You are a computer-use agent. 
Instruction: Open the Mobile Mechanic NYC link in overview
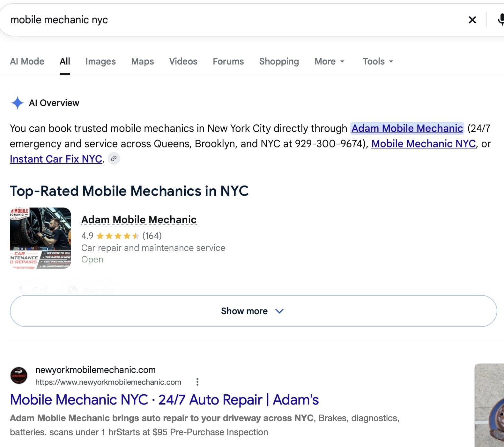(x=424, y=144)
